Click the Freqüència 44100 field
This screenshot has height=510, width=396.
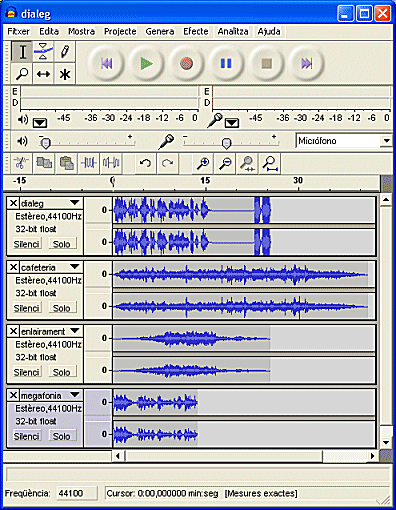[77, 493]
